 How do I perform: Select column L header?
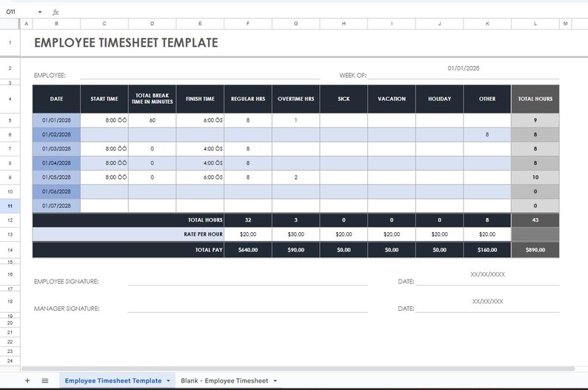click(x=535, y=24)
